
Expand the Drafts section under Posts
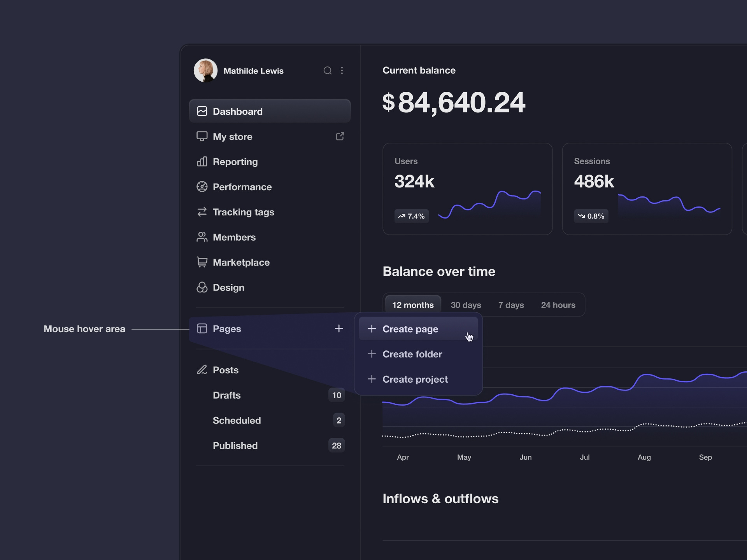pos(227,395)
